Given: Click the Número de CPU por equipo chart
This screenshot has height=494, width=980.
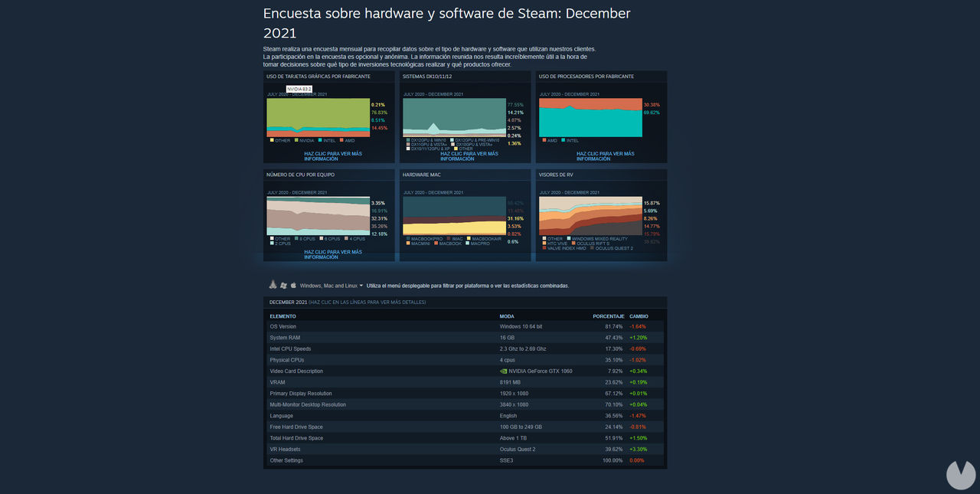Looking at the screenshot, I should coord(318,216).
